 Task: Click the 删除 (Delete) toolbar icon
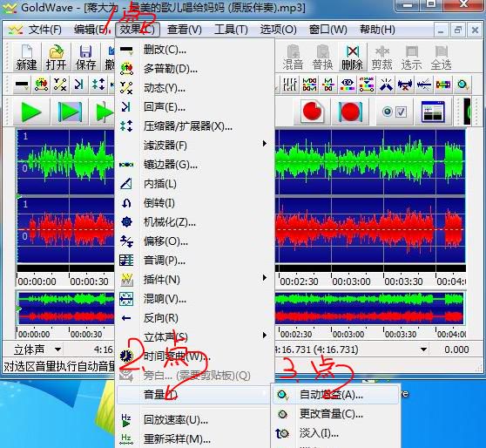353,57
